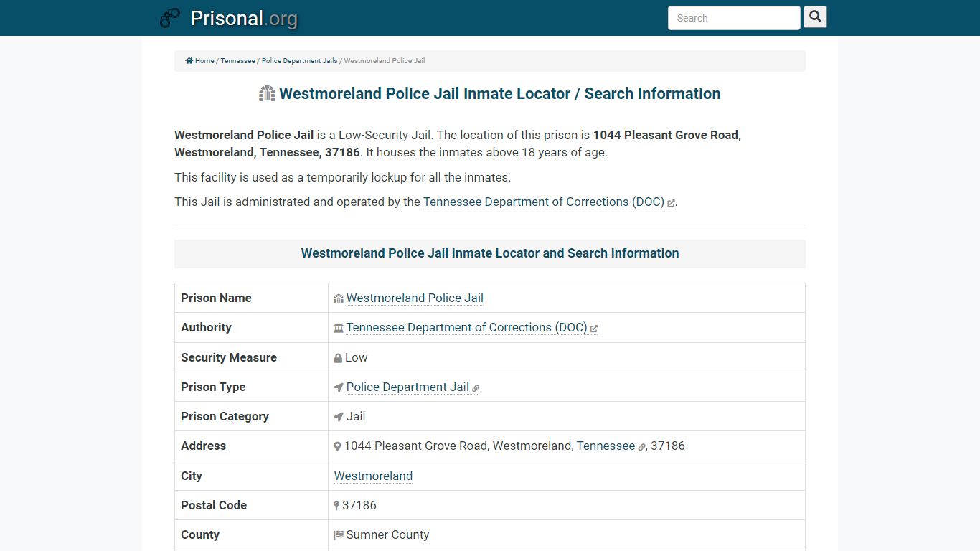Click the 'Prison Type' row label
This screenshot has width=980, height=551.
(213, 387)
